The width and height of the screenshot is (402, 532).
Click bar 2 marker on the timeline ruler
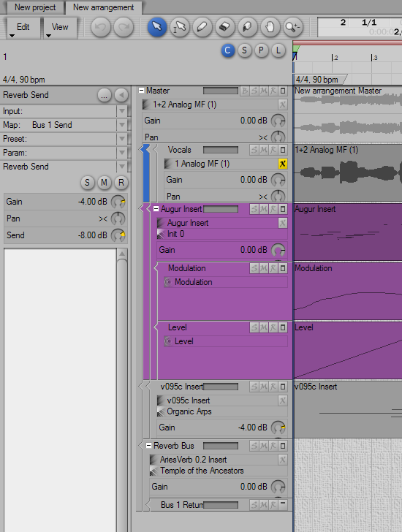[x=333, y=58]
